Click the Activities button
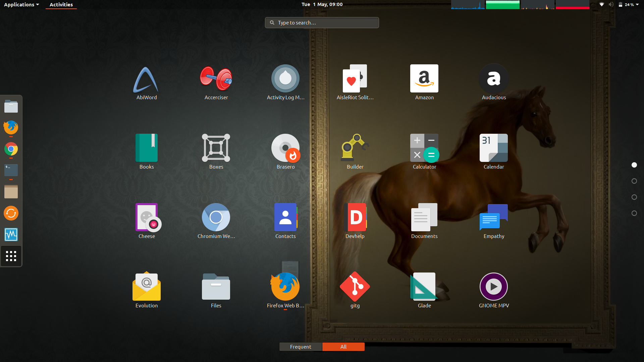The width and height of the screenshot is (644, 362). (61, 4)
